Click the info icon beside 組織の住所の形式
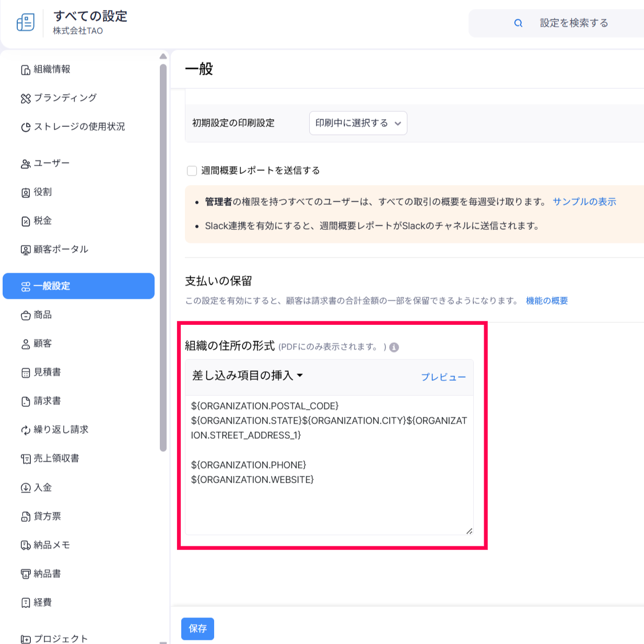This screenshot has width=644, height=644. [x=394, y=347]
